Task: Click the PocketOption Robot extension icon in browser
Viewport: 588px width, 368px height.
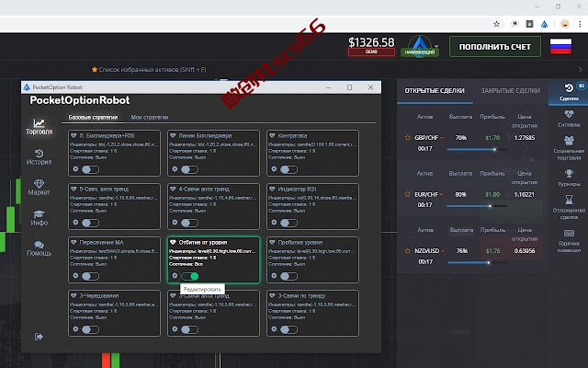Action: point(545,24)
